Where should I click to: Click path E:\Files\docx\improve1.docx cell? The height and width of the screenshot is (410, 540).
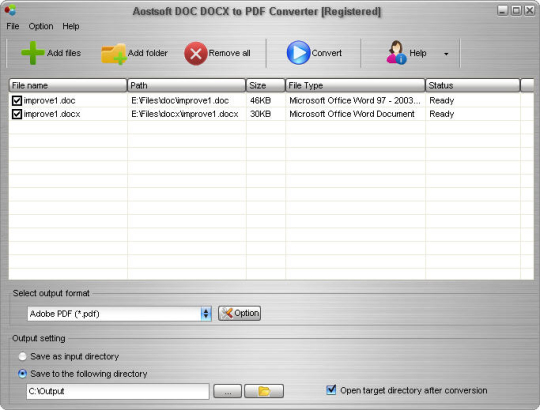pos(185,114)
